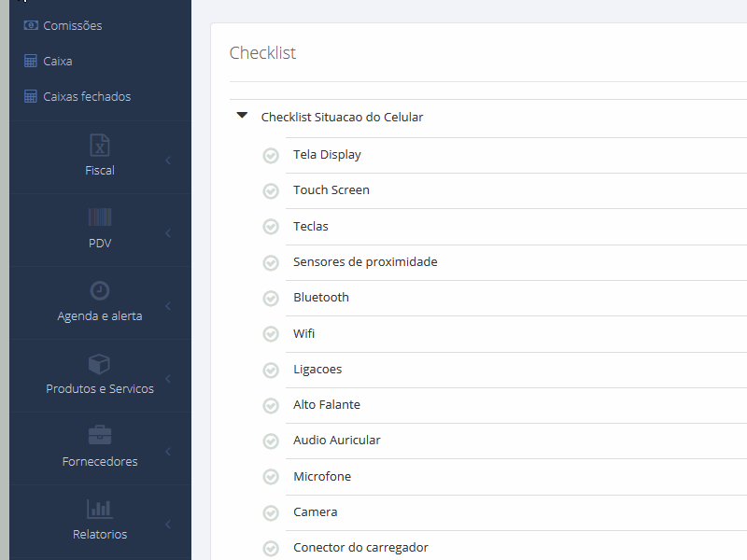Click the Relatorios chart icon
The image size is (747, 560).
pos(99,510)
